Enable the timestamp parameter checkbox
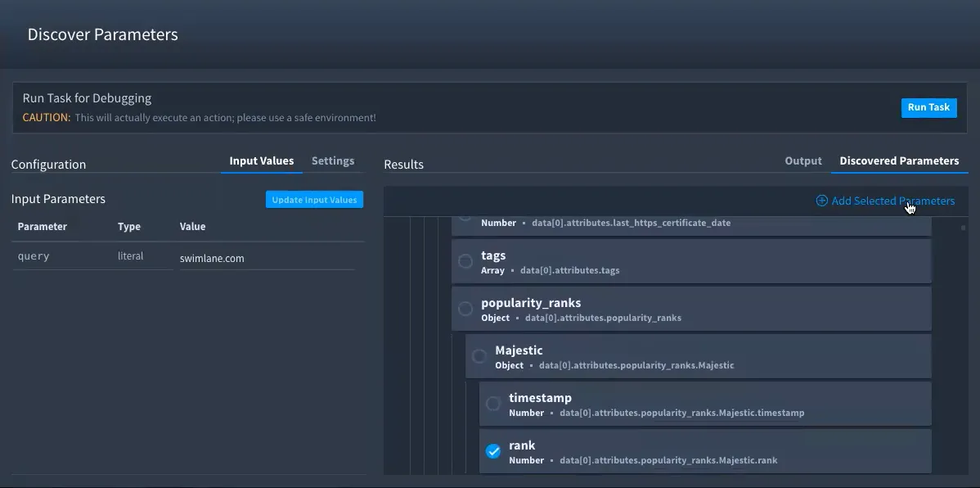 493,404
